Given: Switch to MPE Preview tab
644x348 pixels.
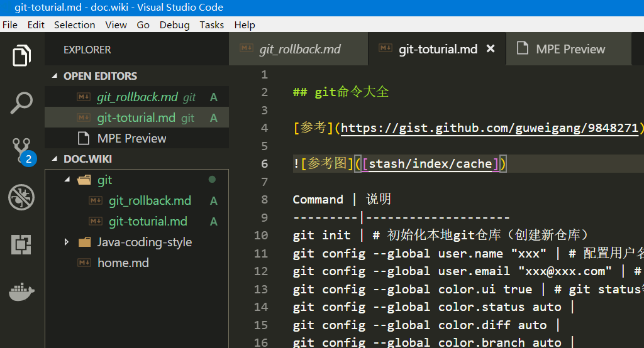Looking at the screenshot, I should [x=569, y=49].
